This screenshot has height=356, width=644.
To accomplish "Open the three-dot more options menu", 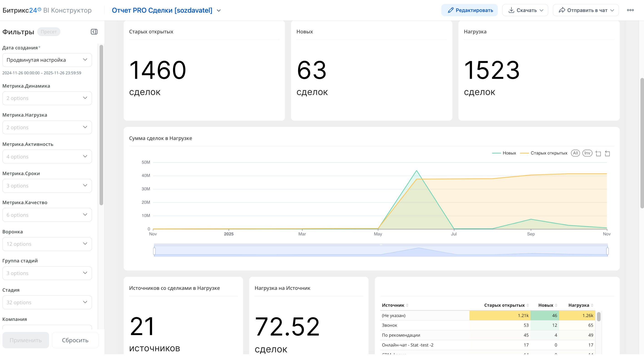I will point(630,10).
